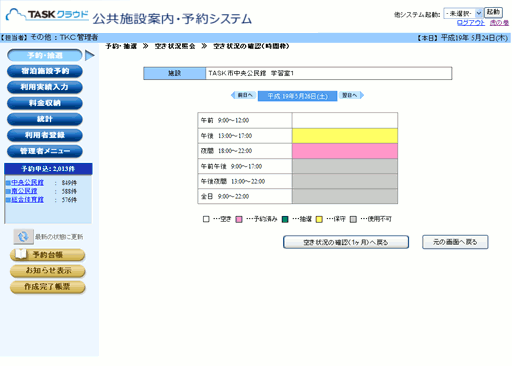Click the selected date header 平成19年5月26日(土)
512x366 pixels.
point(298,96)
